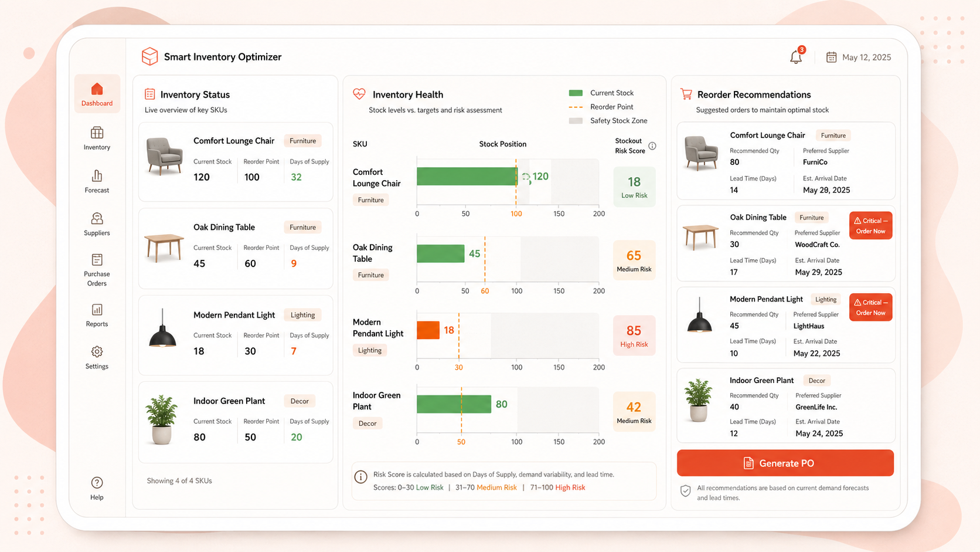The height and width of the screenshot is (552, 980).
Task: Open Indoor Green Plant image in Reorder Recommendations
Action: [x=699, y=401]
